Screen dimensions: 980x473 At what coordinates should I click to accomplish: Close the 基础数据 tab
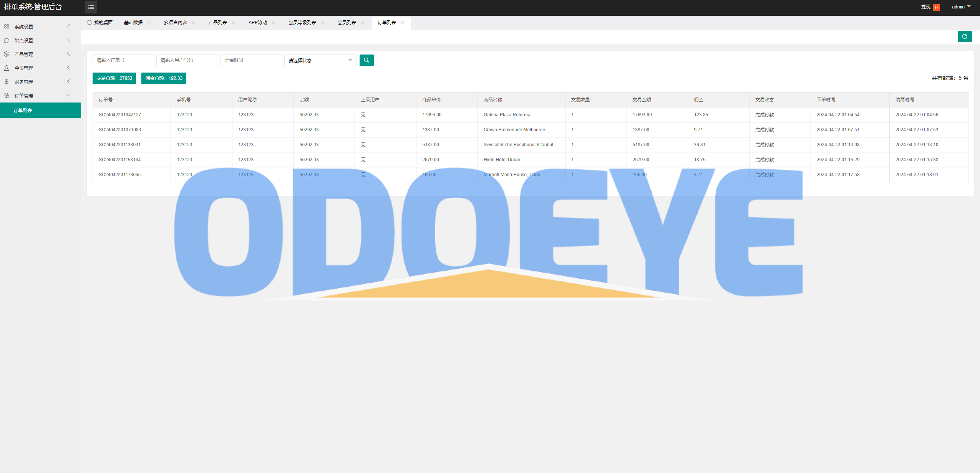pyautogui.click(x=149, y=22)
